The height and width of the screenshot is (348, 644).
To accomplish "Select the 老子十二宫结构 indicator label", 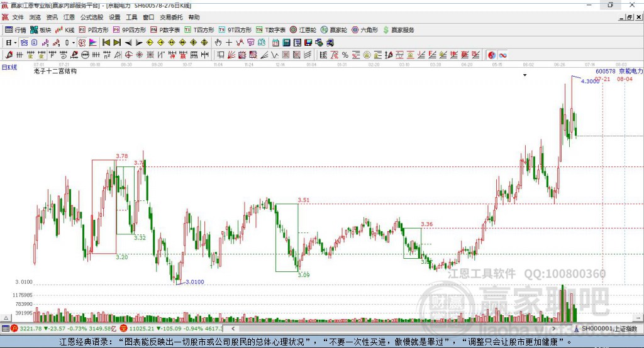I will (55, 72).
